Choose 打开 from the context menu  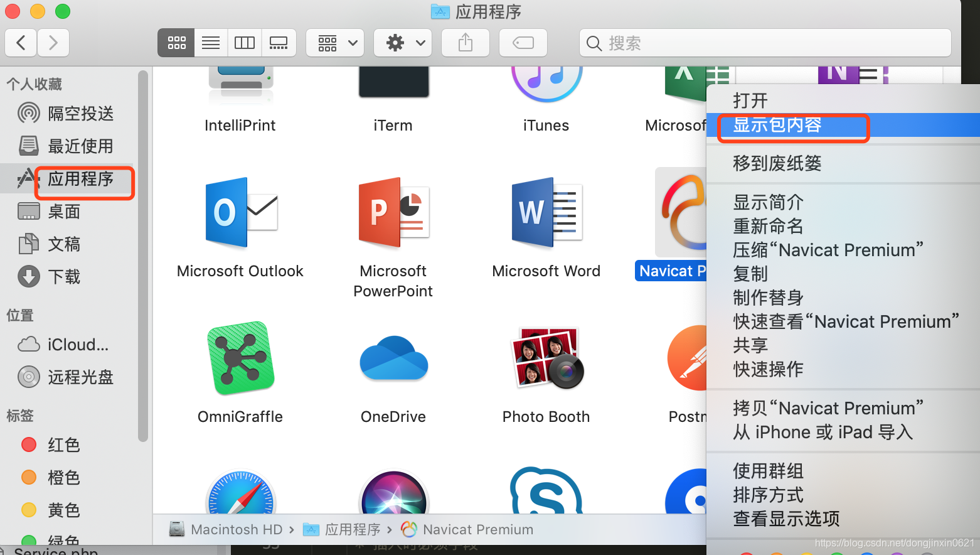tap(843, 100)
